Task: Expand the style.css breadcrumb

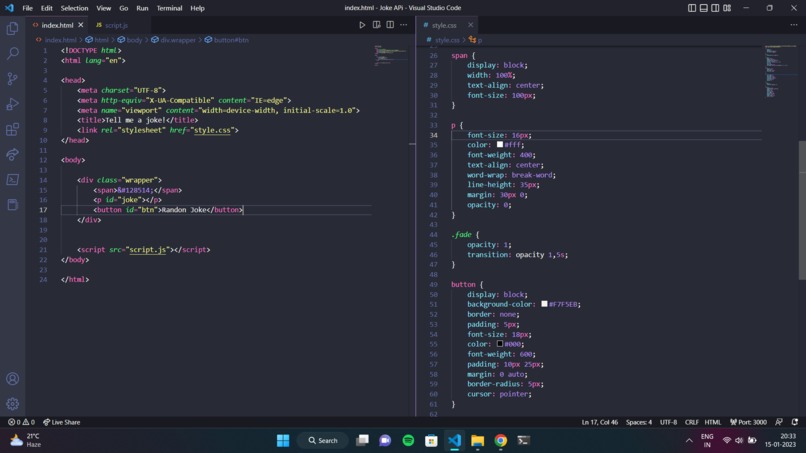Action: coord(443,40)
